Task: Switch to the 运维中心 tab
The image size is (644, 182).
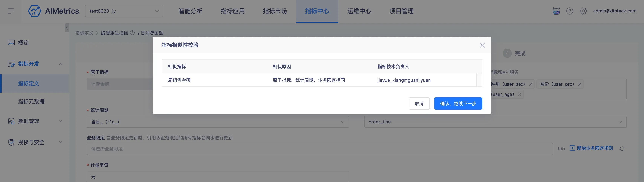Action: (x=359, y=11)
